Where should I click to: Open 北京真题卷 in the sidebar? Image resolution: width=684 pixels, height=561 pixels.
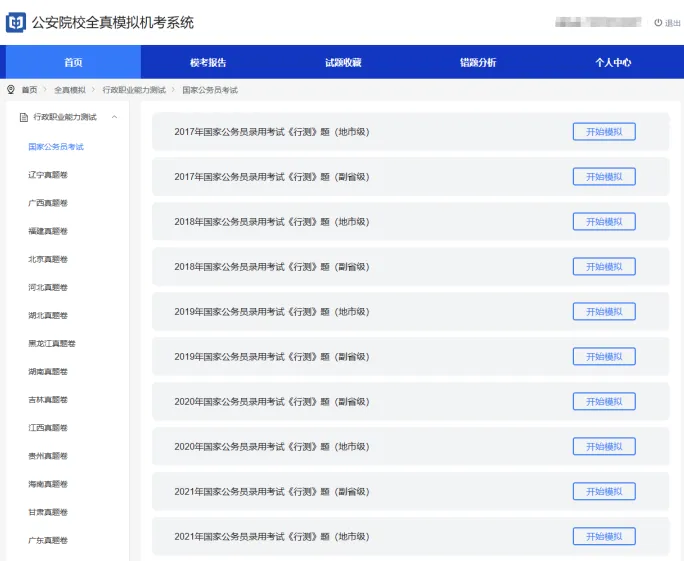[x=48, y=259]
